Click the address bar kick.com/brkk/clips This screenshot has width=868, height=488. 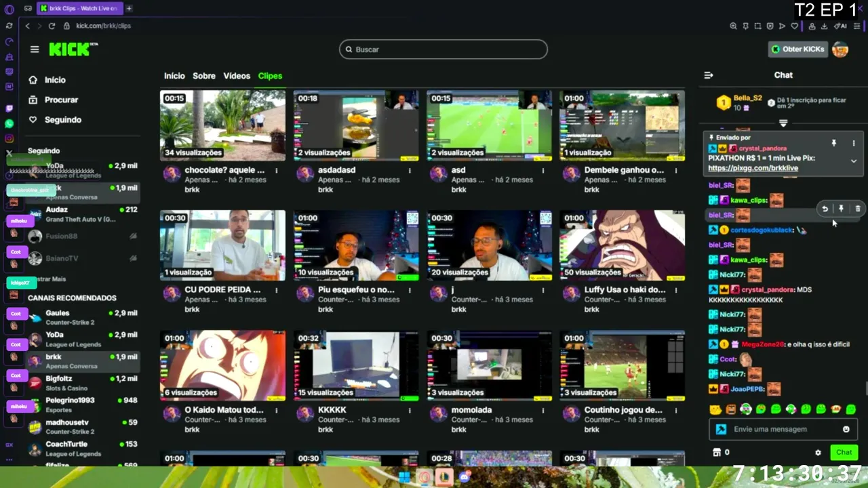(103, 26)
